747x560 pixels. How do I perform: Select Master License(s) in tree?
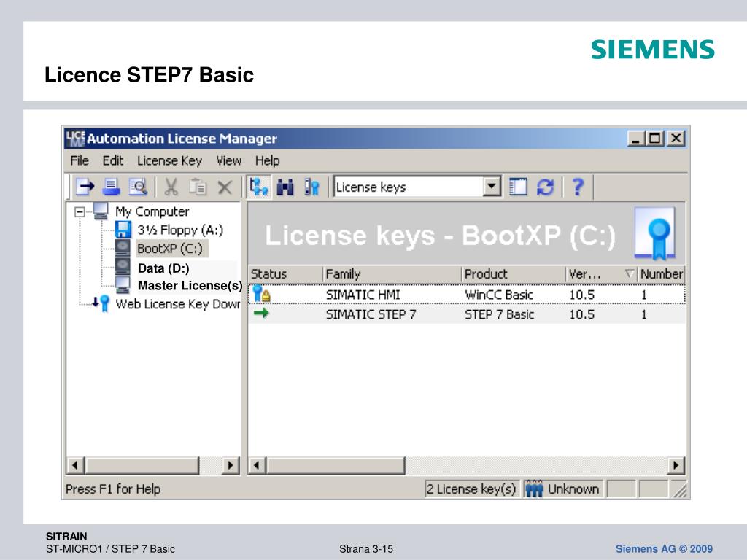(x=190, y=285)
